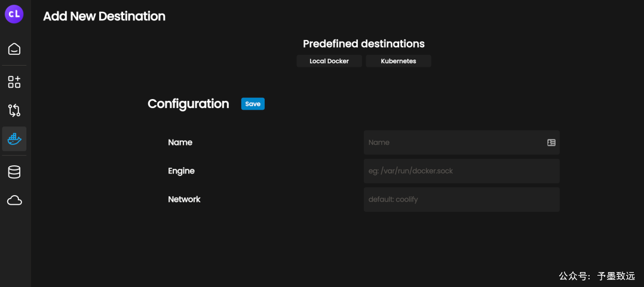The width and height of the screenshot is (644, 287).
Task: Open the databases cylinder icon
Action: 14,172
